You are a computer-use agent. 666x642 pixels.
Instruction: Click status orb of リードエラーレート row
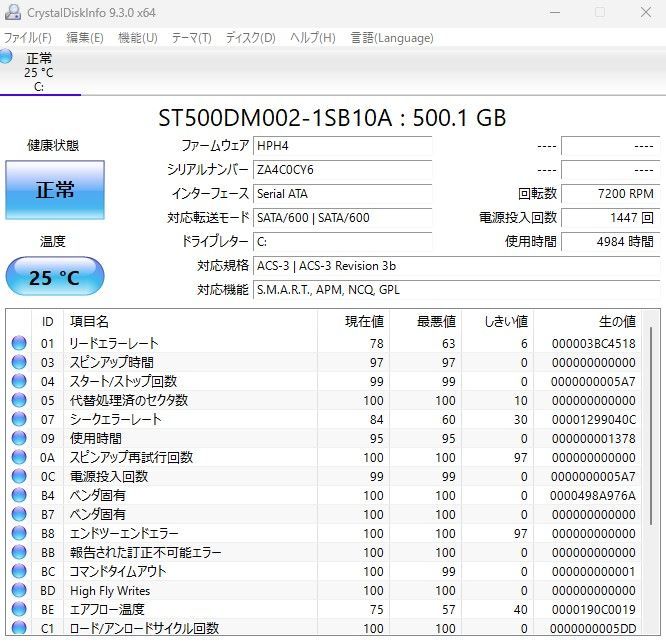[x=18, y=343]
